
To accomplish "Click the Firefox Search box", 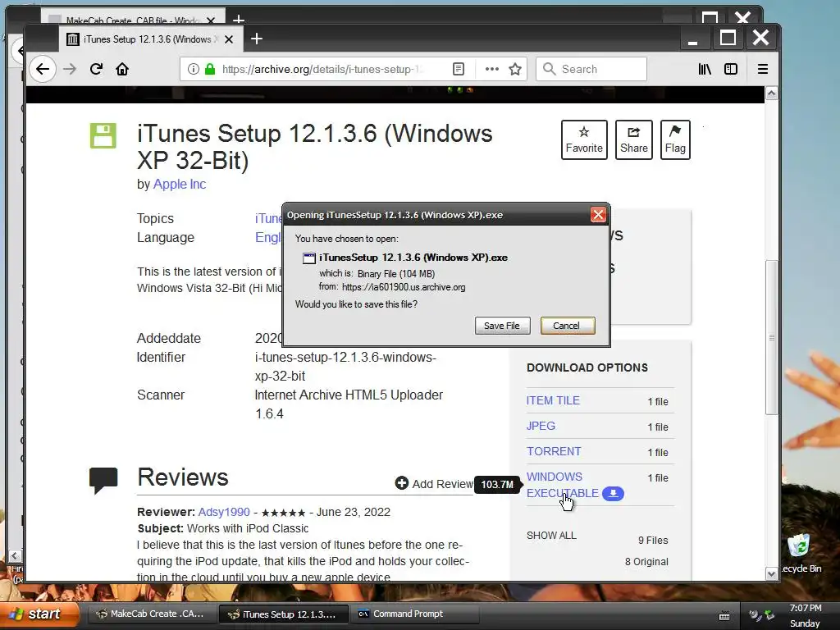I will coord(591,69).
